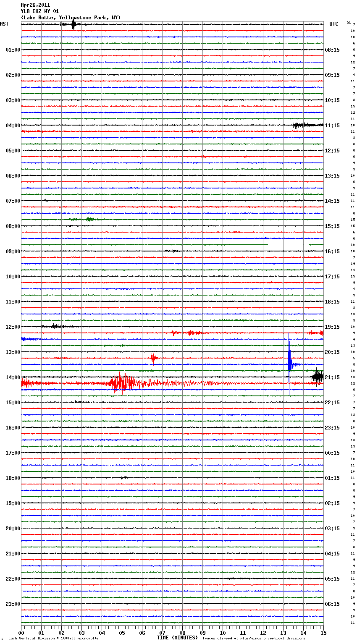
Task: Click minute tick label 13 on bottom axis
Action: point(283,633)
